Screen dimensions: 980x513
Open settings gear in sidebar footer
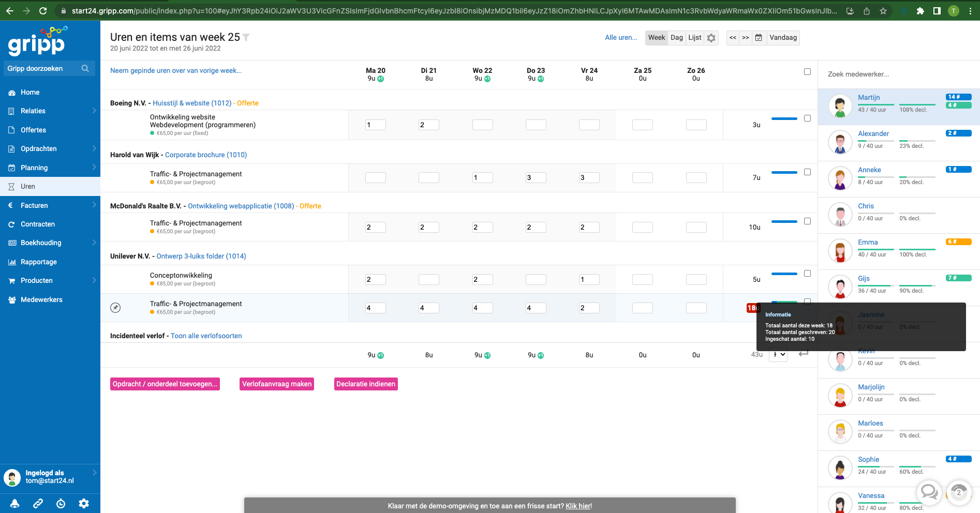(x=84, y=503)
